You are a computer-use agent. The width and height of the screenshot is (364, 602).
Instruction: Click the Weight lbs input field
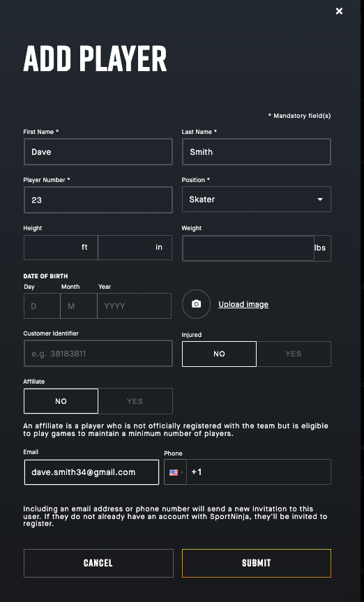coord(248,248)
